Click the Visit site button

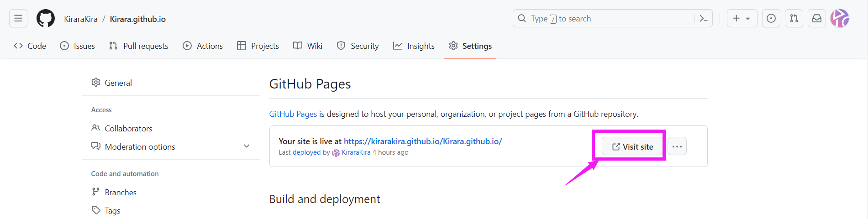[x=632, y=146]
